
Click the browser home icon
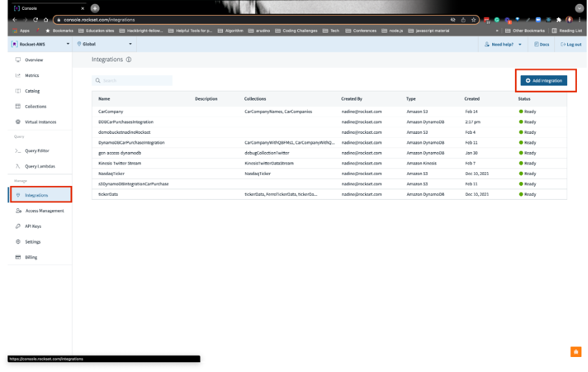pyautogui.click(x=46, y=20)
